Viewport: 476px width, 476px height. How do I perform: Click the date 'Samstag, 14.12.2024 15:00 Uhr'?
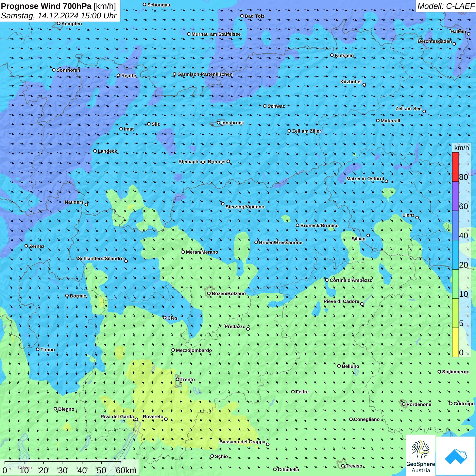click(x=59, y=16)
